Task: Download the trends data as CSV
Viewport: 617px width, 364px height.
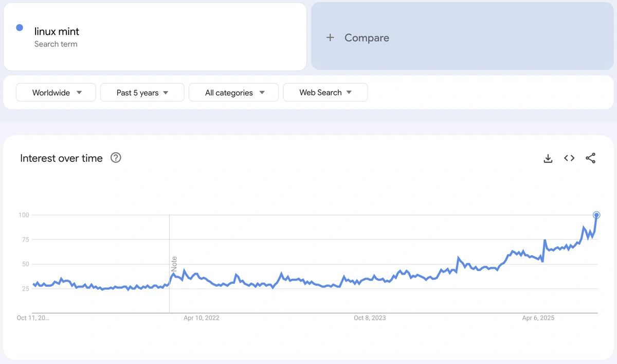Action: (x=548, y=158)
